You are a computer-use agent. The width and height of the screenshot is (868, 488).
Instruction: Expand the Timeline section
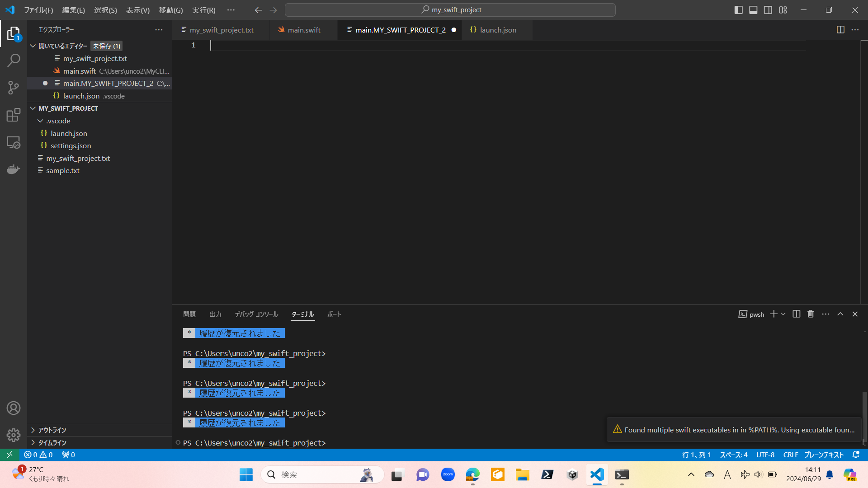click(33, 442)
